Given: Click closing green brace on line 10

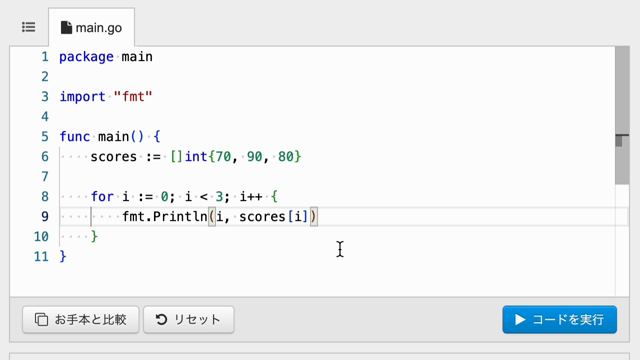Looking at the screenshot, I should coord(94,237).
